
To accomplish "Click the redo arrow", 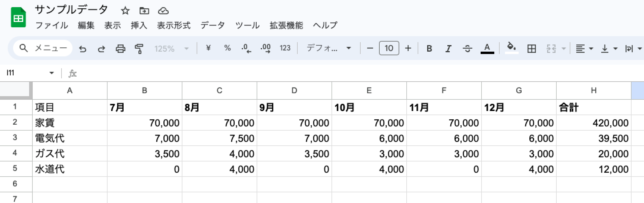I will [101, 48].
